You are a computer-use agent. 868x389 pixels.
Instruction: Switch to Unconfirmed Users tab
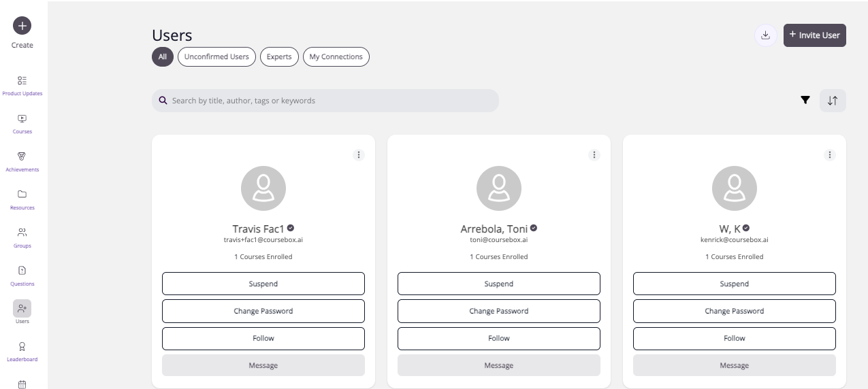point(216,57)
